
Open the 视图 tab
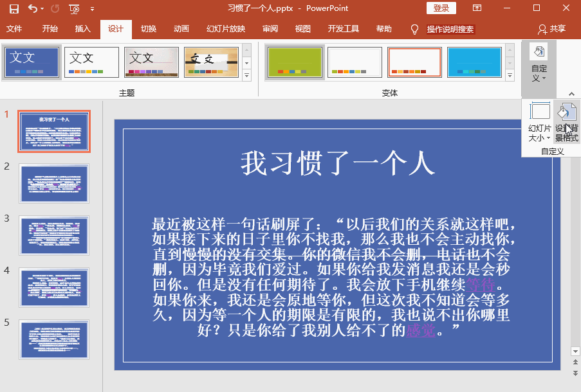pyautogui.click(x=303, y=29)
